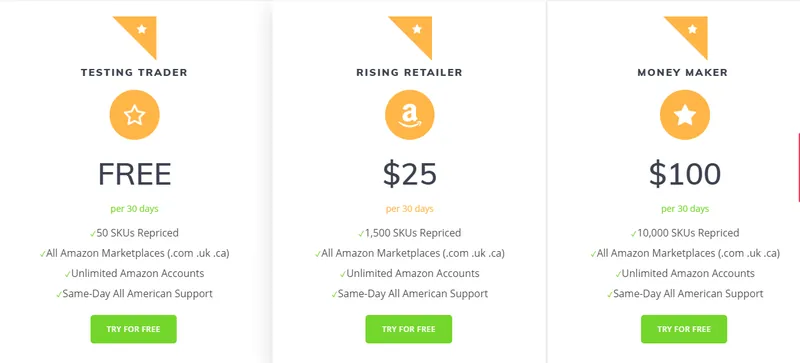Click the corner star ribbon above Testing Trader
800x363 pixels.
click(135, 38)
